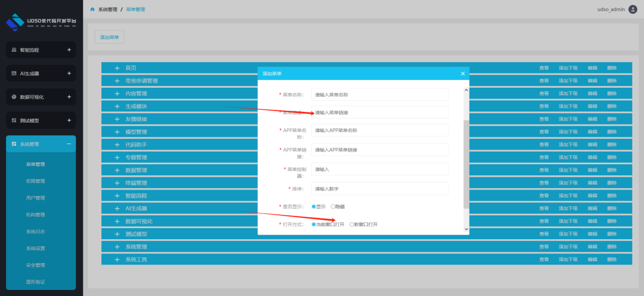The width and height of the screenshot is (644, 296).
Task: Click the home icon in breadcrumb
Action: pos(92,10)
